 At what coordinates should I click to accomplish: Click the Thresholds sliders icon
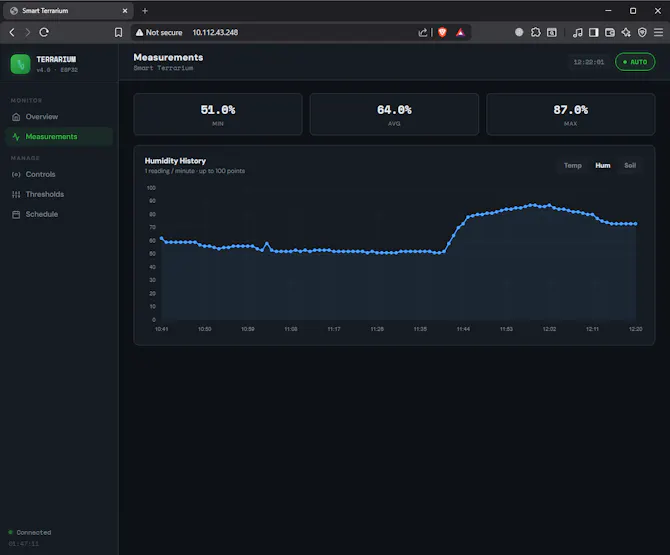tap(16, 194)
